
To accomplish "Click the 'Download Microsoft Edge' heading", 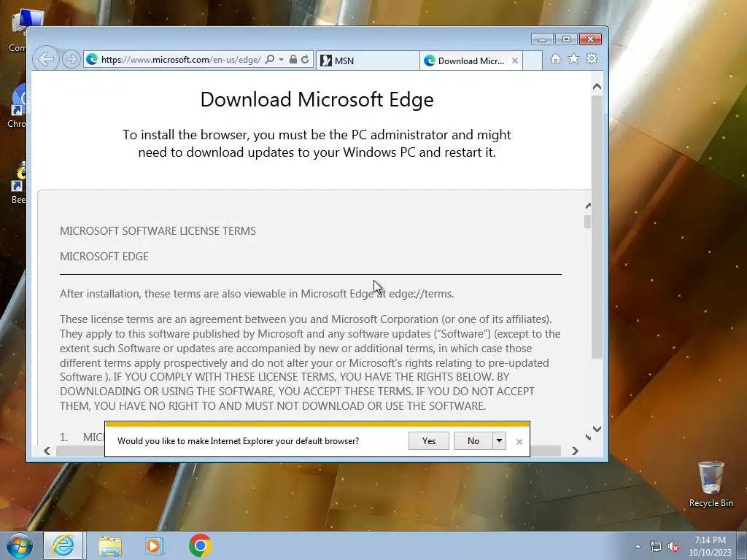I will (317, 99).
